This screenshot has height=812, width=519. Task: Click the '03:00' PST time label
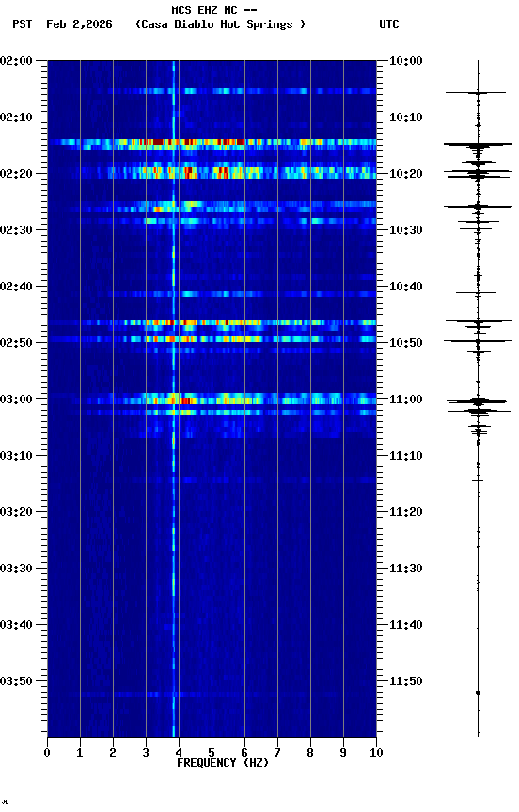(16, 399)
